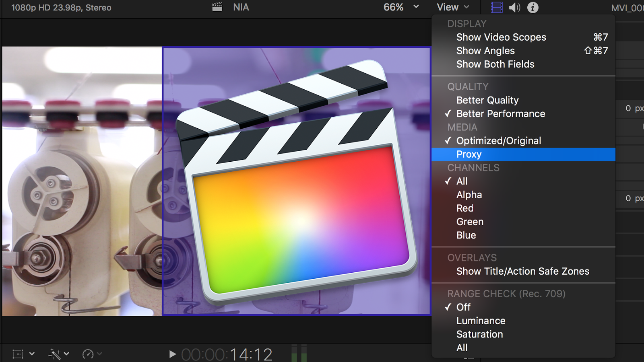644x362 pixels.
Task: Click the sewing machine video in viewer
Action: pyautogui.click(x=82, y=181)
